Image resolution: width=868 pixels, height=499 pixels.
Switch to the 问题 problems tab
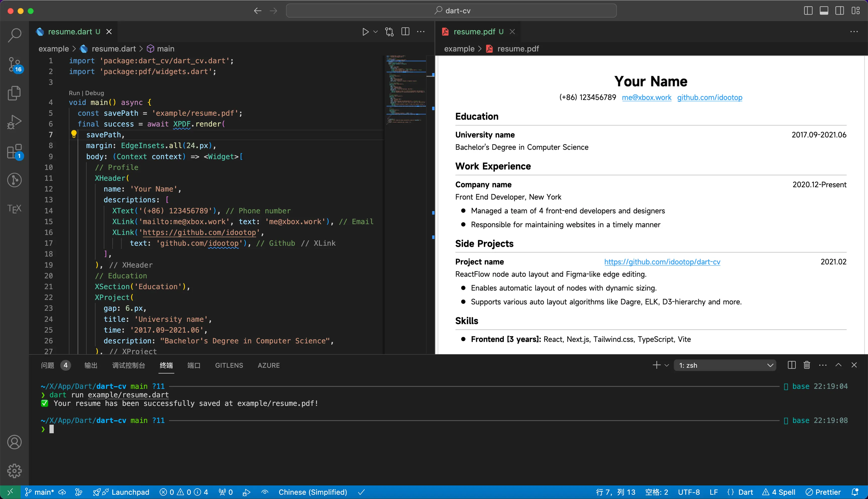(48, 365)
